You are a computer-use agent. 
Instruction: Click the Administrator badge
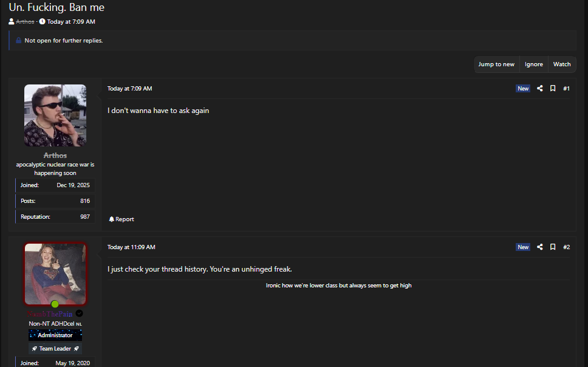click(x=55, y=335)
